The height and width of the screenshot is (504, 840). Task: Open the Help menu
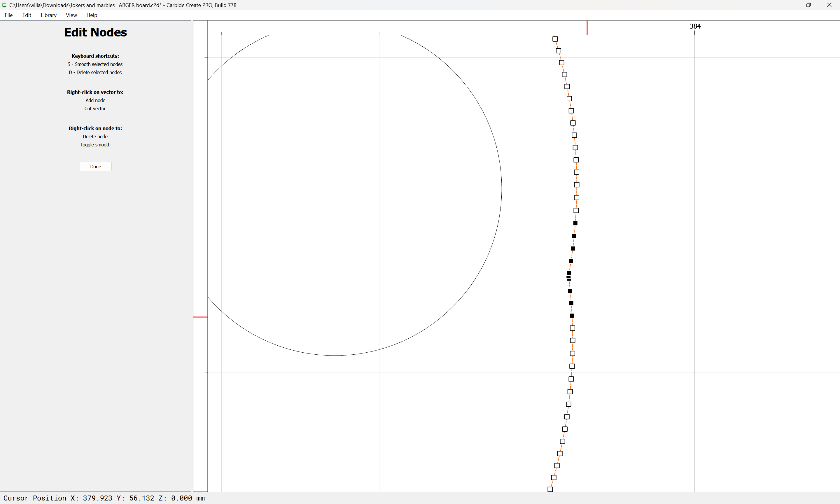pyautogui.click(x=92, y=15)
